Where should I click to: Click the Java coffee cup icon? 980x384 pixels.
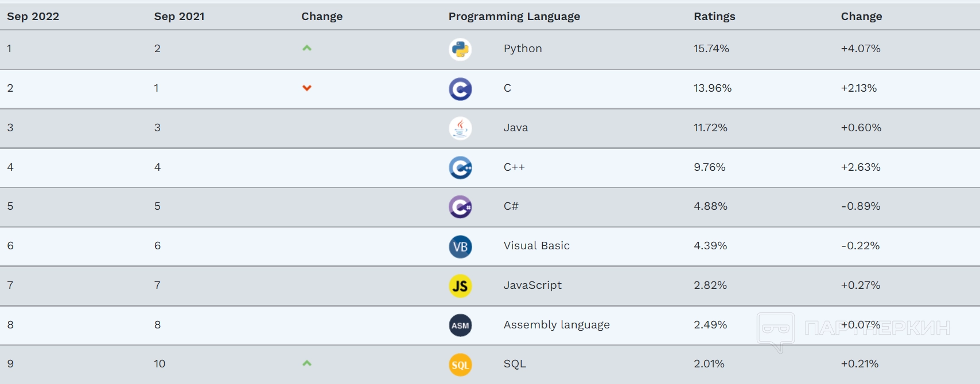pyautogui.click(x=460, y=128)
